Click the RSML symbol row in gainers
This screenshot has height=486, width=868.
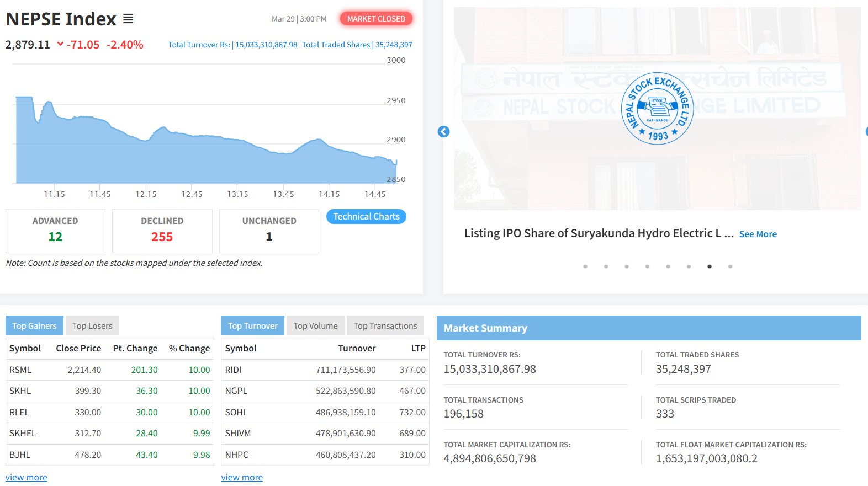click(20, 370)
